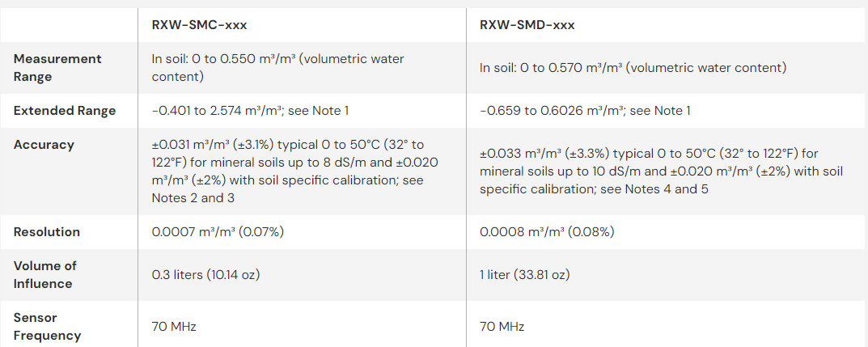868x347 pixels.
Task: Select the Extended Range row label
Action: pos(65,111)
